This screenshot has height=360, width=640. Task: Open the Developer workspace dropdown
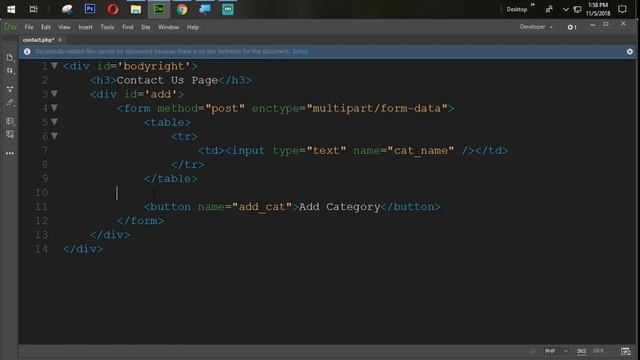pyautogui.click(x=536, y=27)
